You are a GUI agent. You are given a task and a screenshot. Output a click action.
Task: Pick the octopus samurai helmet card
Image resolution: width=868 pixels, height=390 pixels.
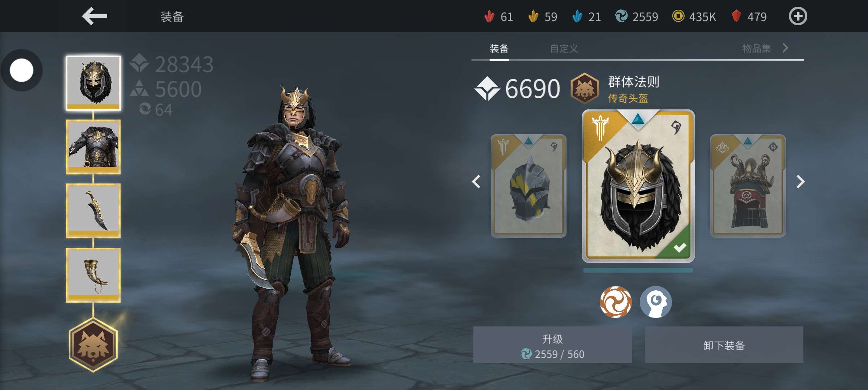(748, 186)
